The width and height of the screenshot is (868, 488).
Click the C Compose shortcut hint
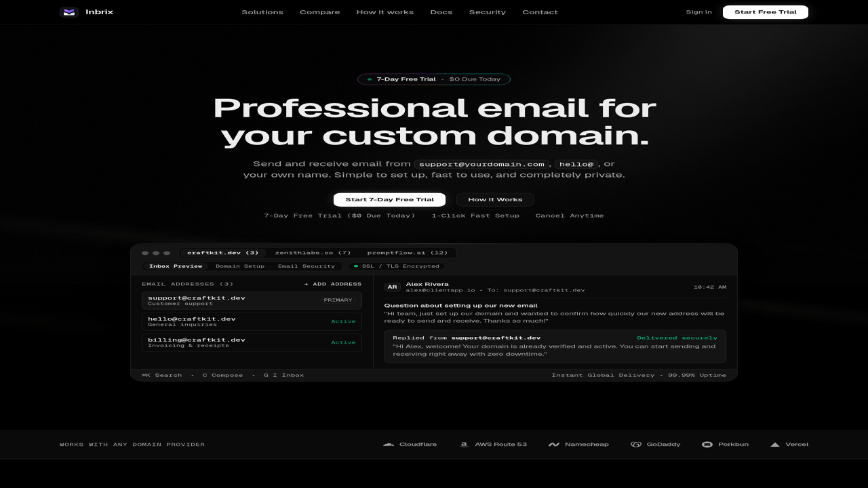[x=222, y=375]
